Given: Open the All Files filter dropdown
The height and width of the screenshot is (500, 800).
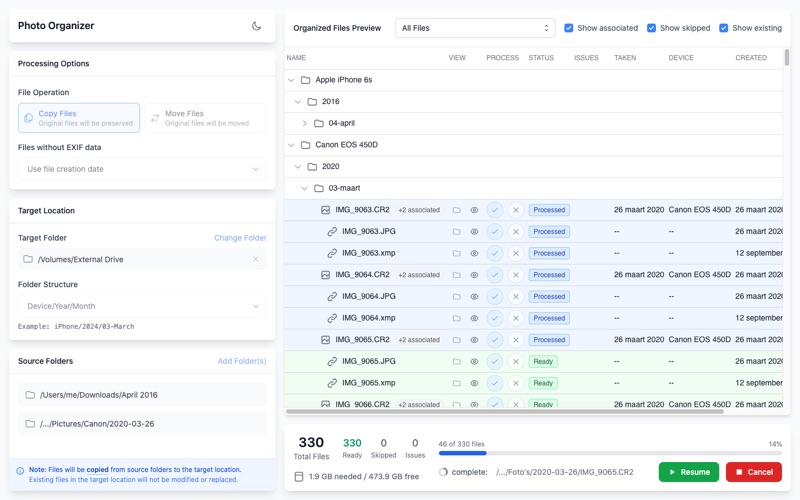Looking at the screenshot, I should [475, 28].
